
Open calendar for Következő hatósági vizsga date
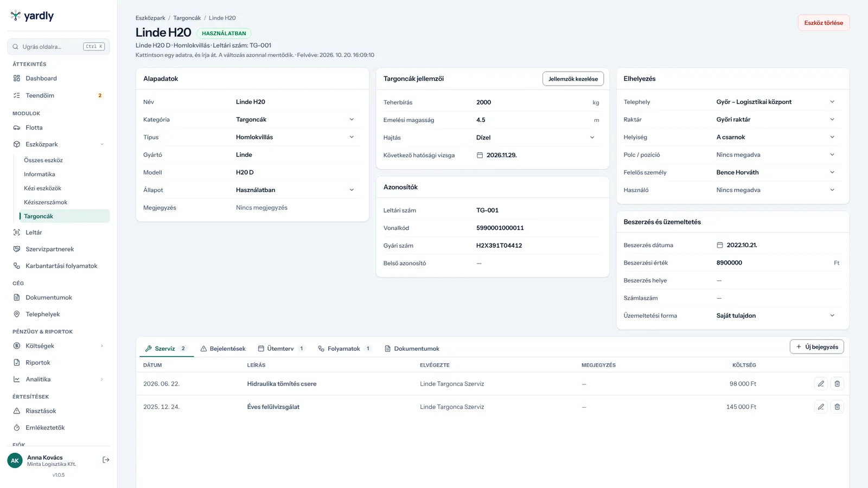tap(480, 155)
